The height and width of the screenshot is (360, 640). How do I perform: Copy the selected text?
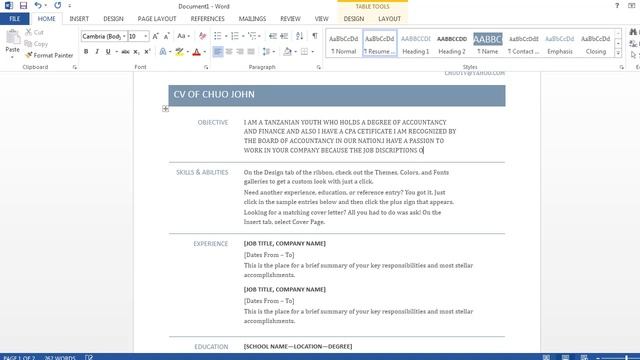36,44
